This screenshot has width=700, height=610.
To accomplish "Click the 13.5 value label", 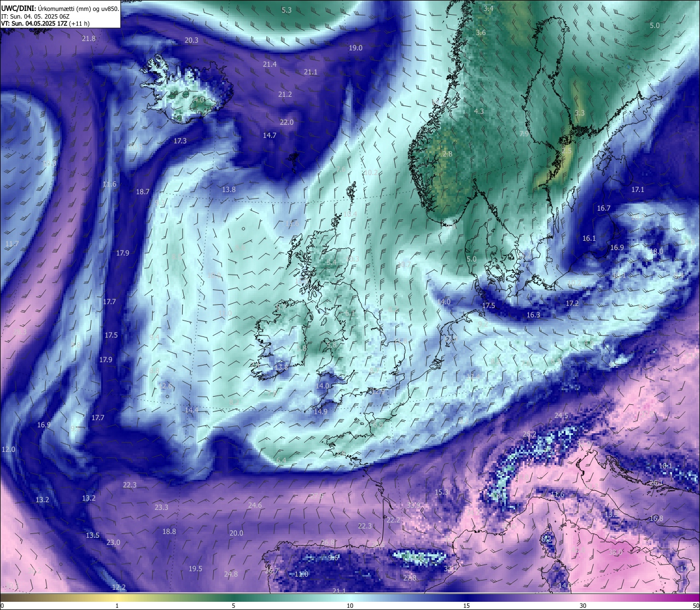I will tap(92, 536).
